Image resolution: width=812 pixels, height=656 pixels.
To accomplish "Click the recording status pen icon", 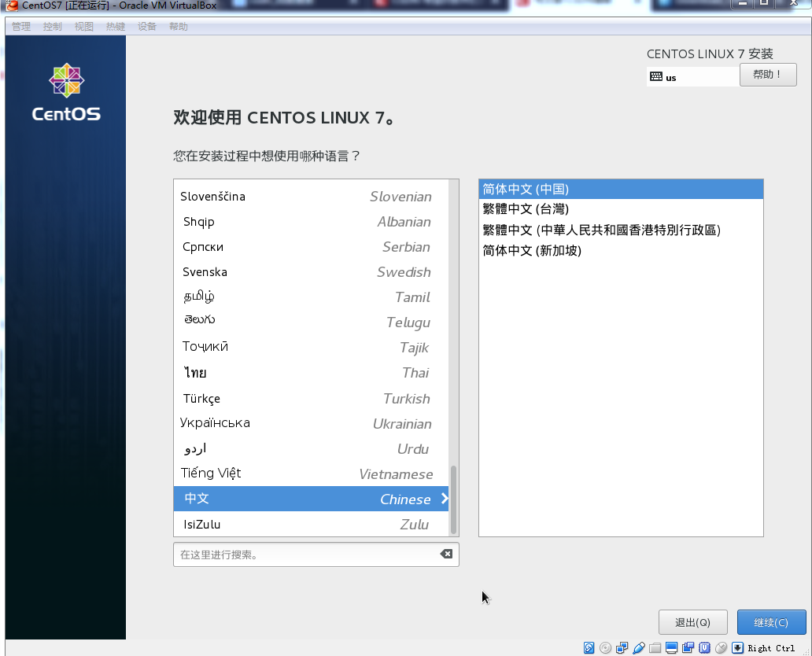I will tap(639, 647).
